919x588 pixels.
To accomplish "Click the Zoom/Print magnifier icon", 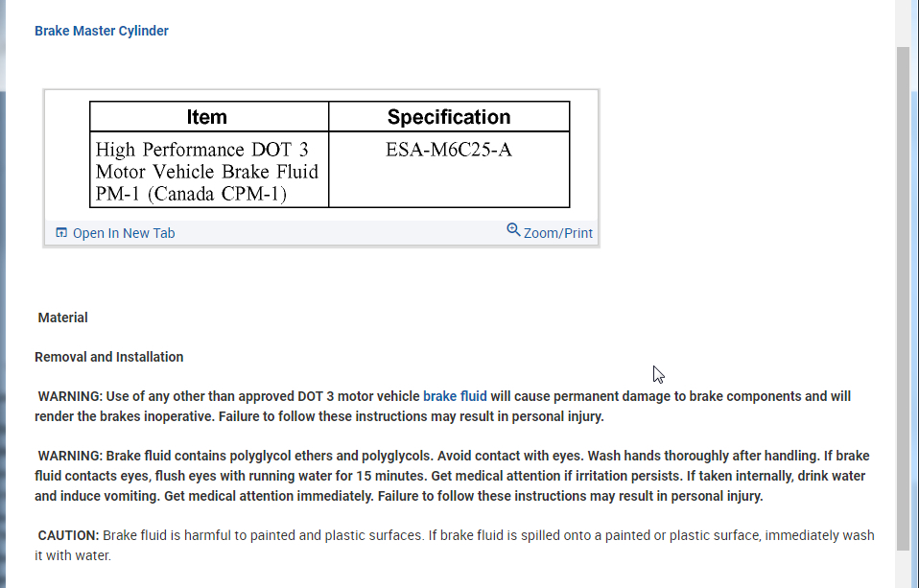I will (x=513, y=230).
